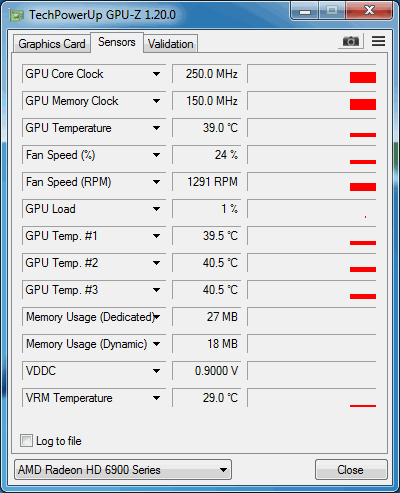Click the Close button
The height and width of the screenshot is (493, 400).
click(351, 470)
